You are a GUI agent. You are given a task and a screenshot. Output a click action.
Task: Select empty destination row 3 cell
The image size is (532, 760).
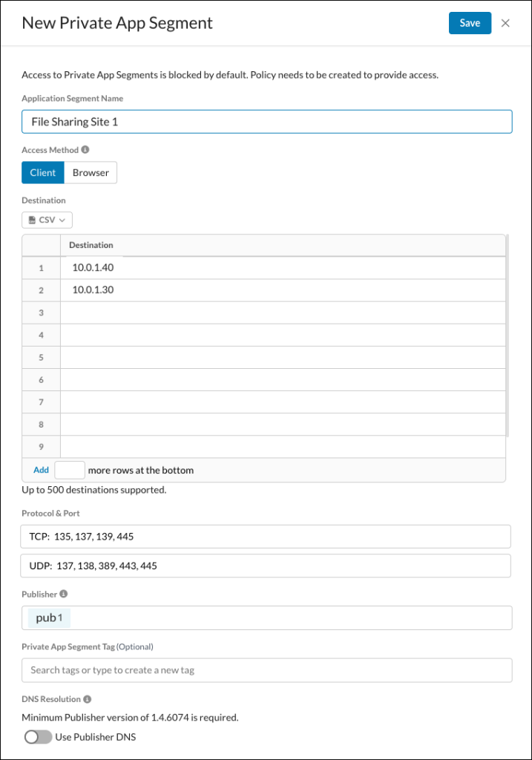(283, 312)
